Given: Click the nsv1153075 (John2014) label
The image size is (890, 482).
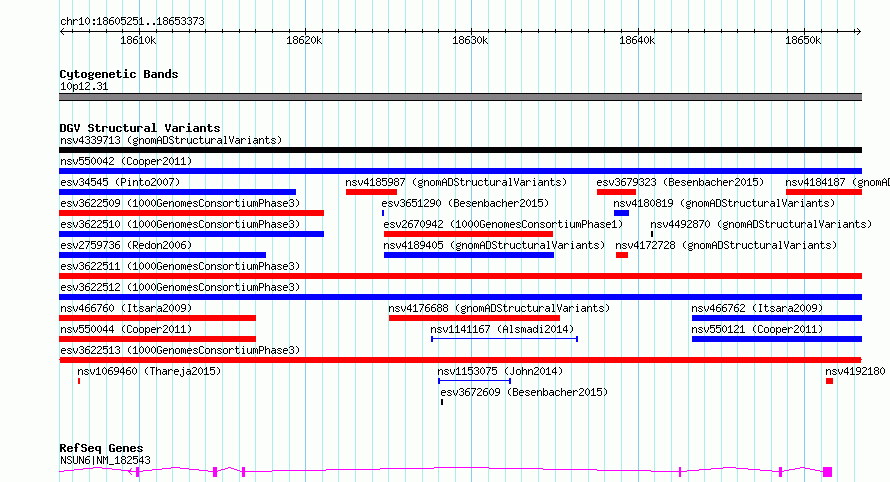Looking at the screenshot, I should click(x=500, y=371).
